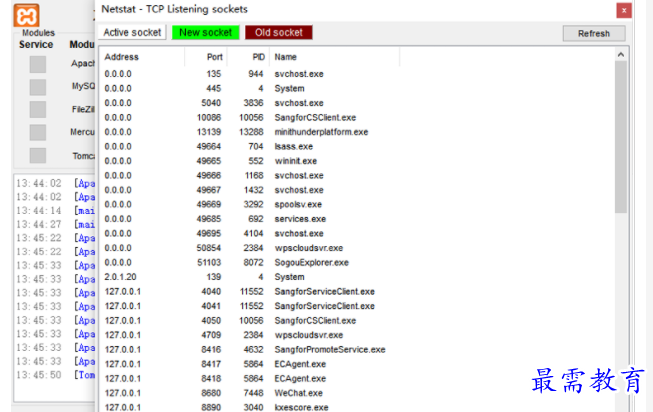Click the Service column heading in XAMPP

pyautogui.click(x=36, y=45)
